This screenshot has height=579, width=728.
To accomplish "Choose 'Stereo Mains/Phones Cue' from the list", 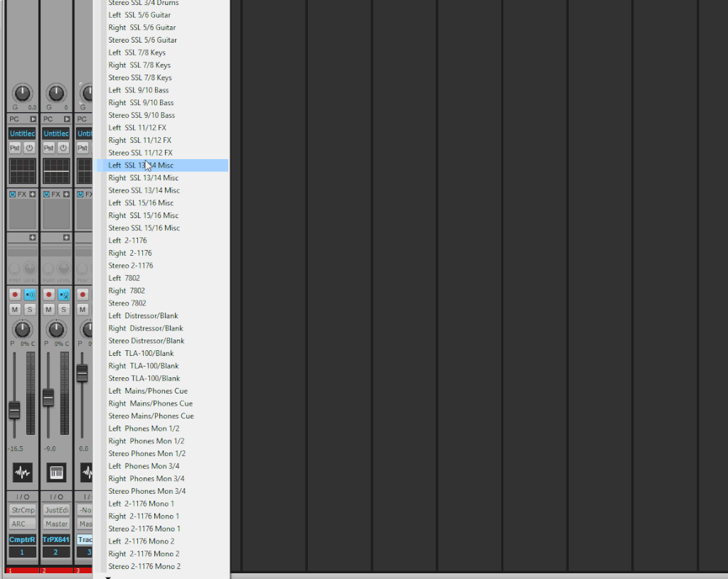I will click(x=151, y=416).
